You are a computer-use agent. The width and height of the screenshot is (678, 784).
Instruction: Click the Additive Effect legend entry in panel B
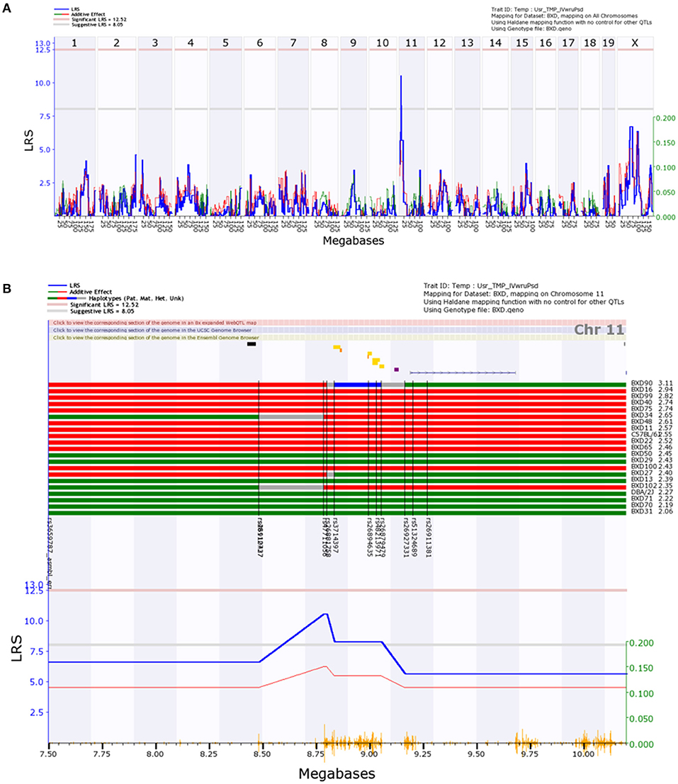[x=91, y=292]
